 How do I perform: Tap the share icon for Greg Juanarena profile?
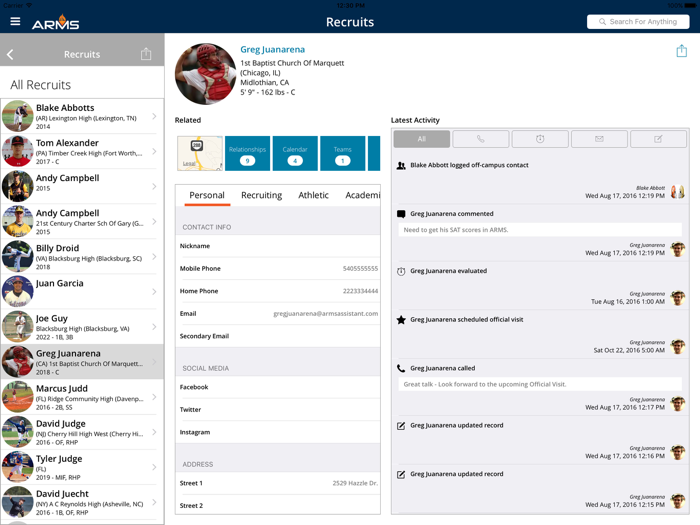[x=681, y=51]
